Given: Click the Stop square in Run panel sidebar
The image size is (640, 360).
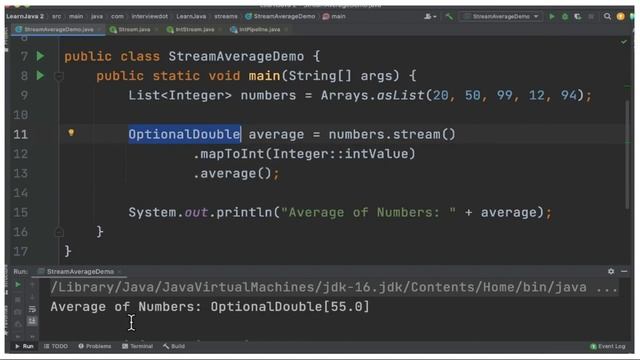Looking at the screenshot, I should coord(18,299).
